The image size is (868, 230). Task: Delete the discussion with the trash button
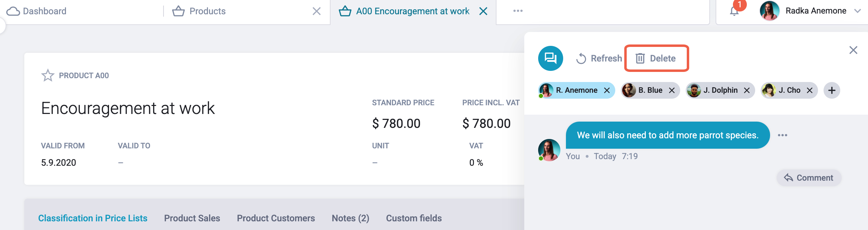click(656, 58)
